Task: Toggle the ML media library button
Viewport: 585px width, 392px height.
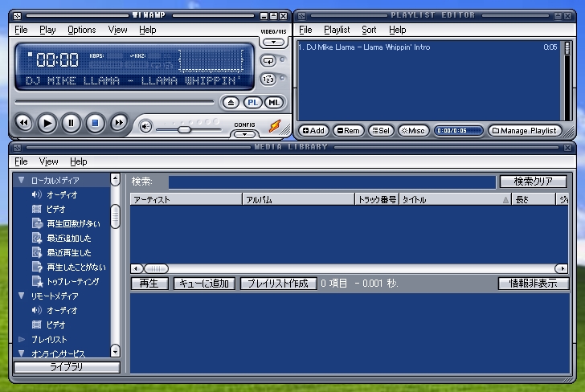Action: 274,103
